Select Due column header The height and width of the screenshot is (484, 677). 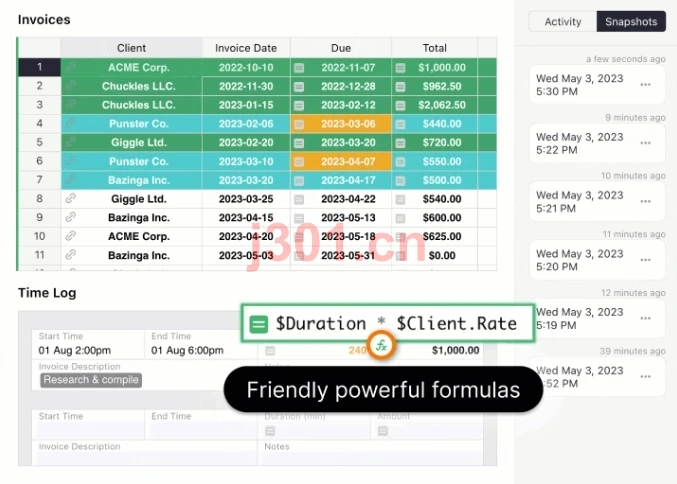(341, 48)
